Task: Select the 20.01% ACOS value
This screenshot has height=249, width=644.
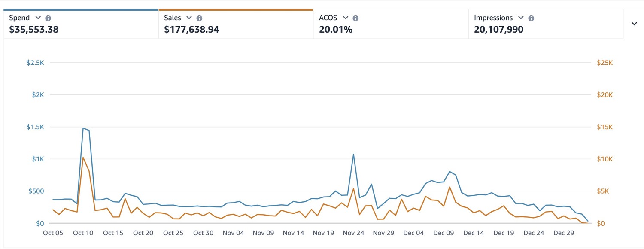Action: (x=336, y=30)
